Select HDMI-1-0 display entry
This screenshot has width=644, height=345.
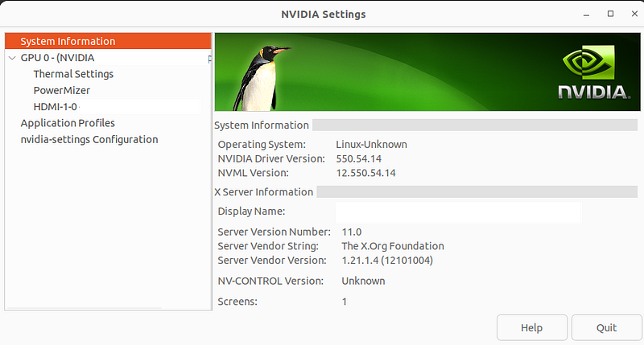point(55,107)
